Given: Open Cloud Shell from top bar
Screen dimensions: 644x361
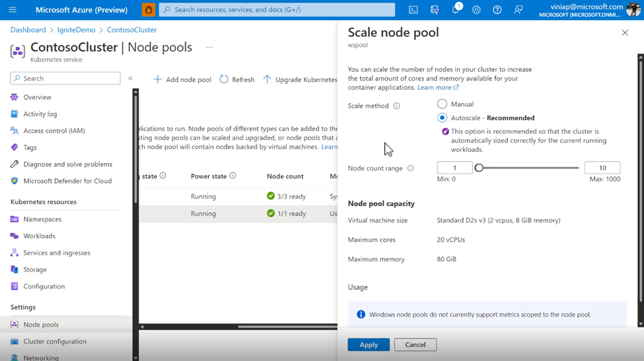Looking at the screenshot, I should [x=413, y=9].
